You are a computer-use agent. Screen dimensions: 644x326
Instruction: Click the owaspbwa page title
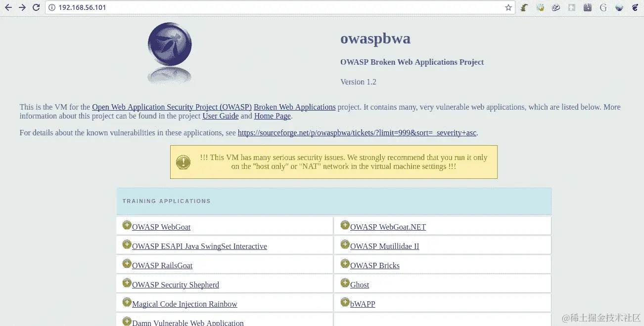(375, 39)
